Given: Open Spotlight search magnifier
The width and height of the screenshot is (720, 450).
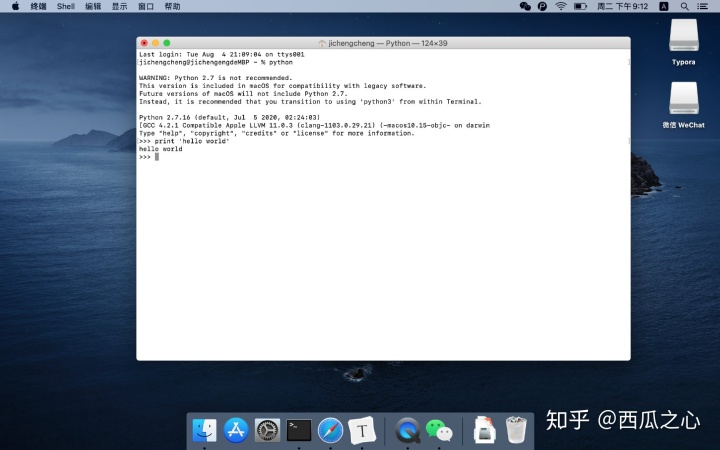Looking at the screenshot, I should tap(684, 6).
